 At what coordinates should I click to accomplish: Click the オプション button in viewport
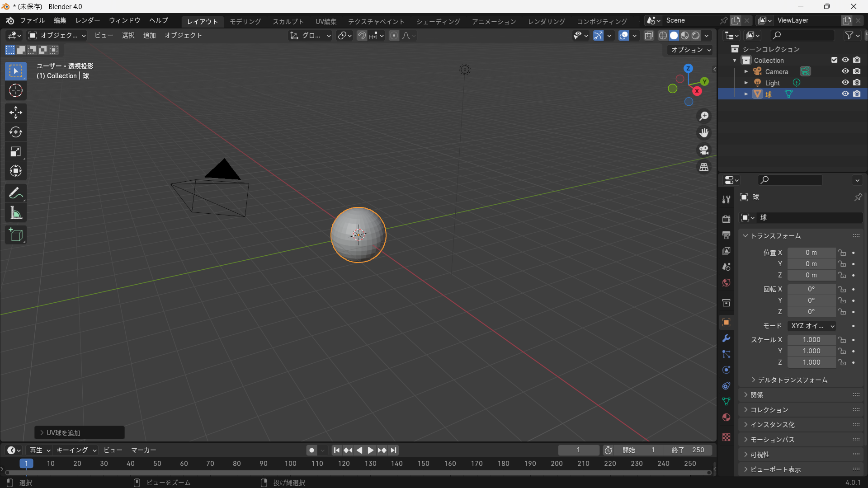pyautogui.click(x=690, y=50)
